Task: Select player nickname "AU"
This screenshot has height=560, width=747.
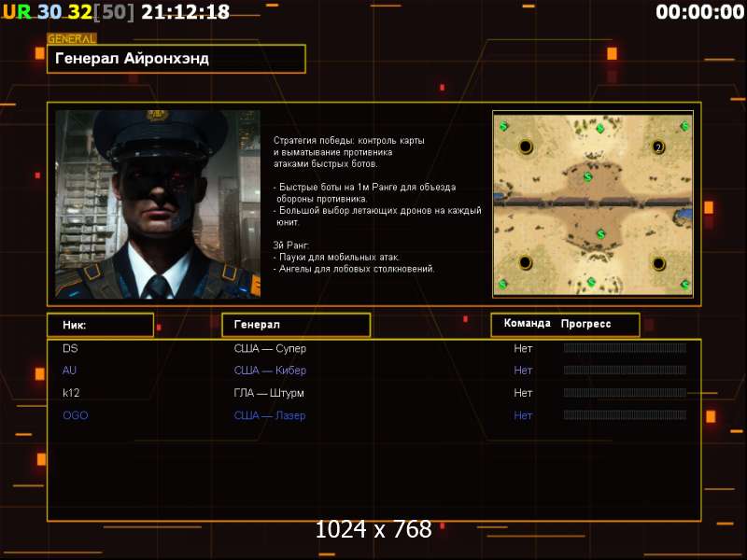Action: pos(69,371)
